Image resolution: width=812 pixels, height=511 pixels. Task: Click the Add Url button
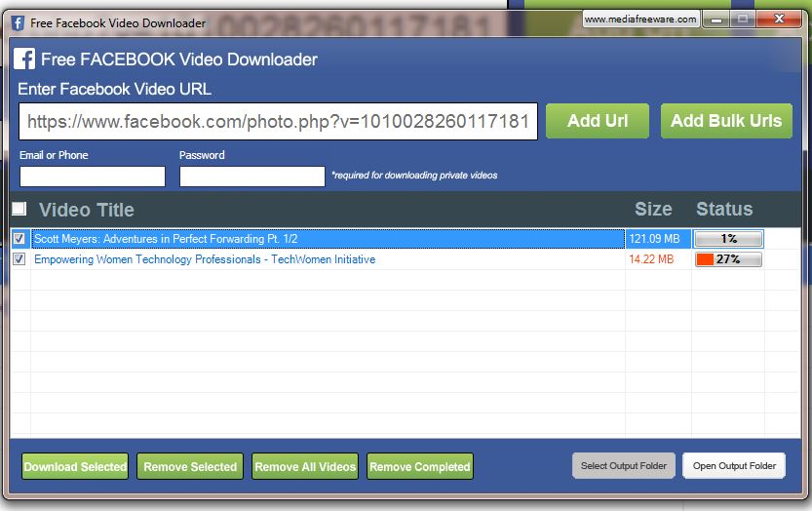tap(597, 121)
